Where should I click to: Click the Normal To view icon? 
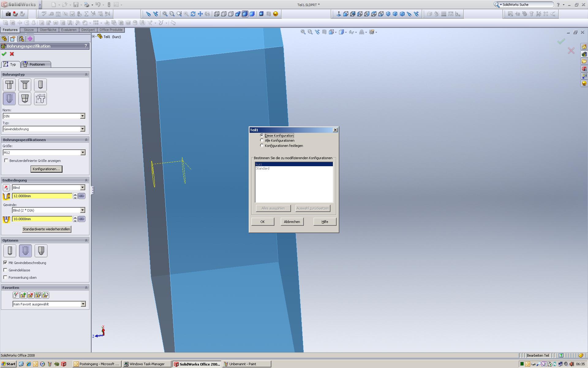tap(339, 14)
